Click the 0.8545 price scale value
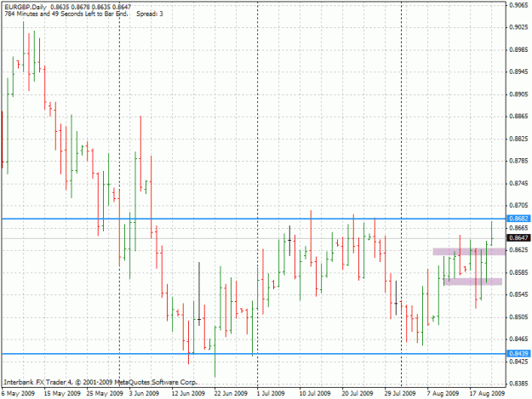This screenshot has height=399, width=532. click(519, 294)
